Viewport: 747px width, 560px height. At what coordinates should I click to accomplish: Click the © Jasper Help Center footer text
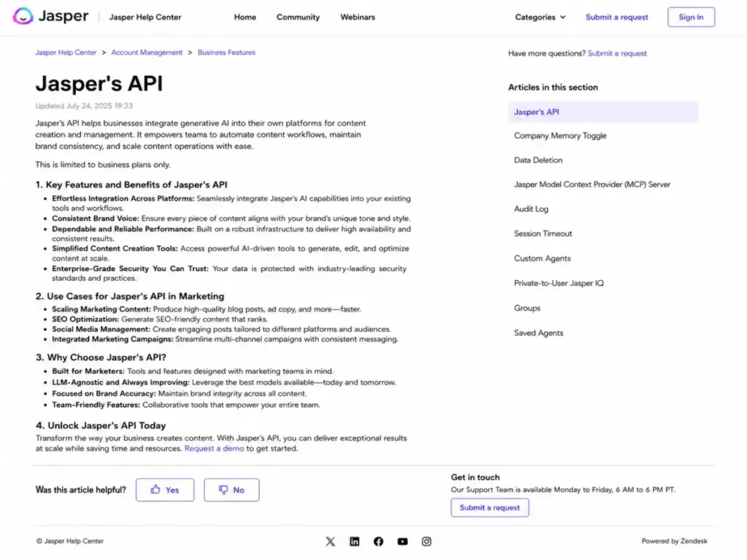tap(70, 541)
